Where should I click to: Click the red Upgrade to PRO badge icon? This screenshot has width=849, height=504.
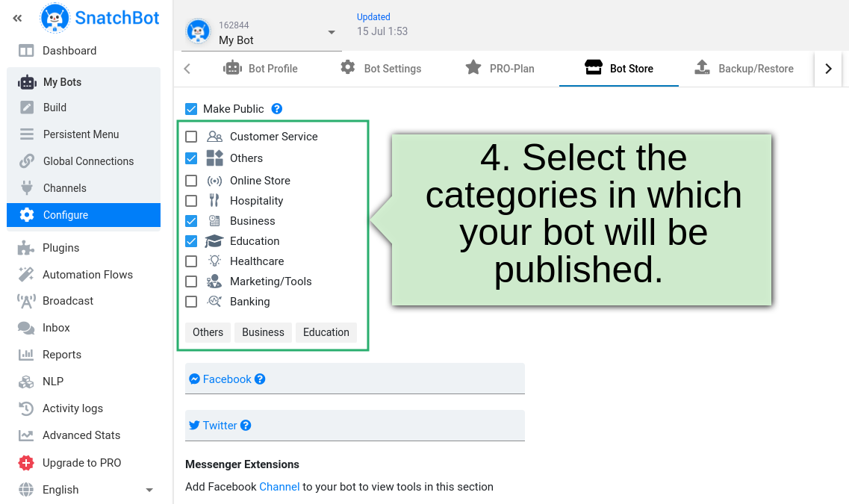point(26,463)
